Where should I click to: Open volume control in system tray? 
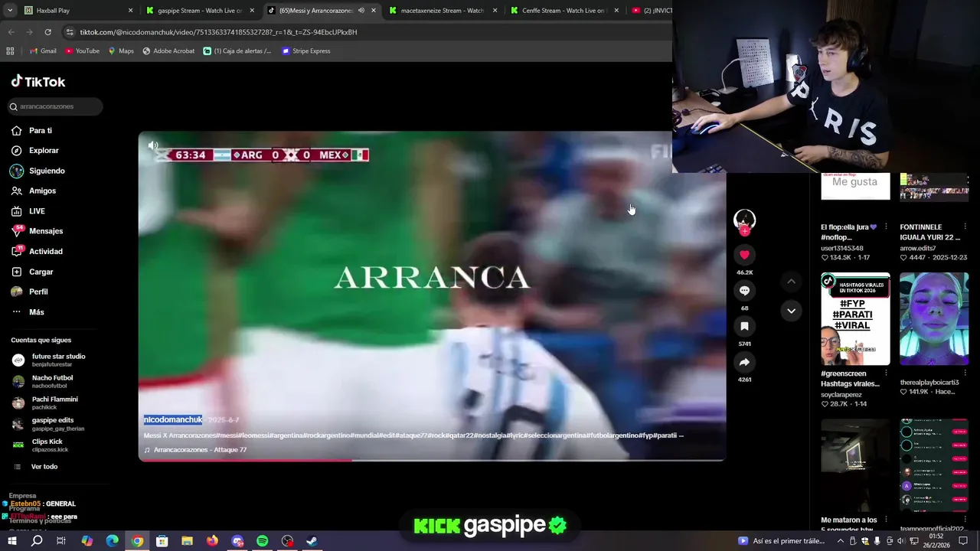(900, 541)
